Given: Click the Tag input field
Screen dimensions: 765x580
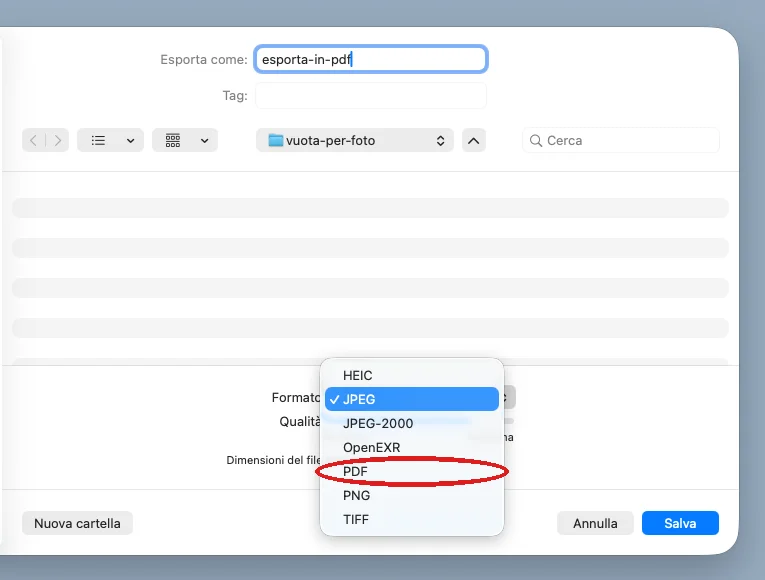Looking at the screenshot, I should coord(371,96).
